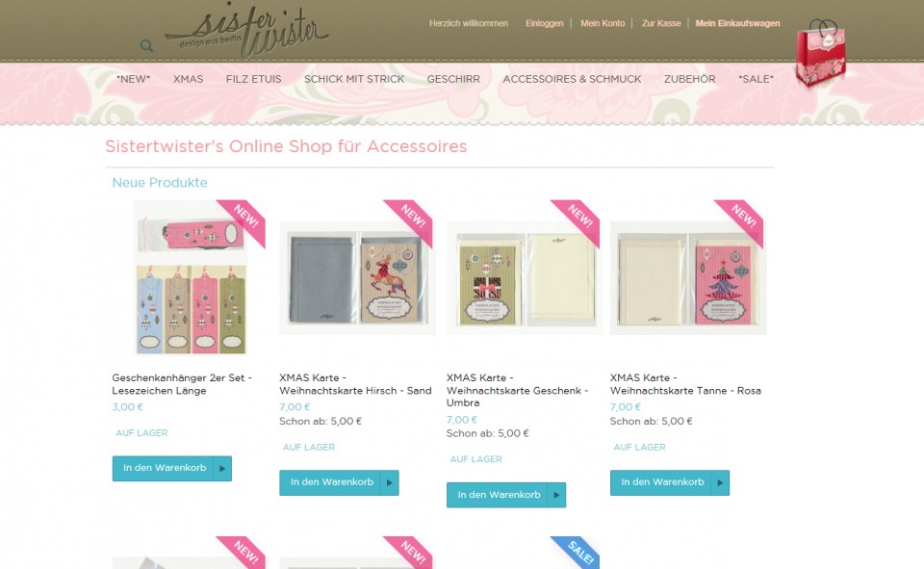Go to ACCESSOIRES & SCHMUCK category
Viewport: 924px width, 569px height.
click(x=572, y=79)
